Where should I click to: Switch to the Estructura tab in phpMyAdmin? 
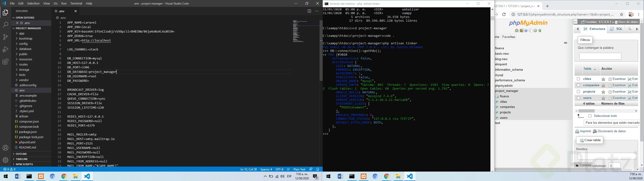[594, 29]
